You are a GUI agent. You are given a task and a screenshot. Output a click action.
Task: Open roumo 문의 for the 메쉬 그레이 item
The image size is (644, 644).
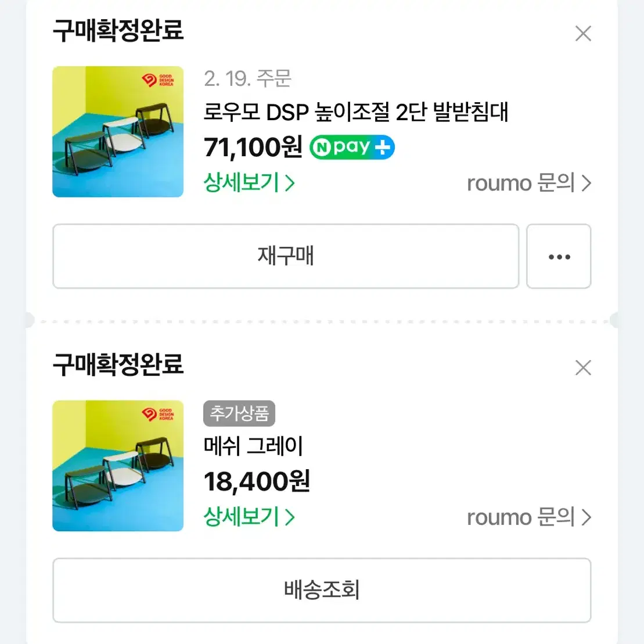[528, 517]
